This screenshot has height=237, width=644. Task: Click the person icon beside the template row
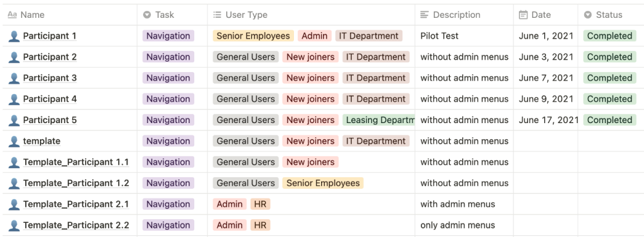14,142
